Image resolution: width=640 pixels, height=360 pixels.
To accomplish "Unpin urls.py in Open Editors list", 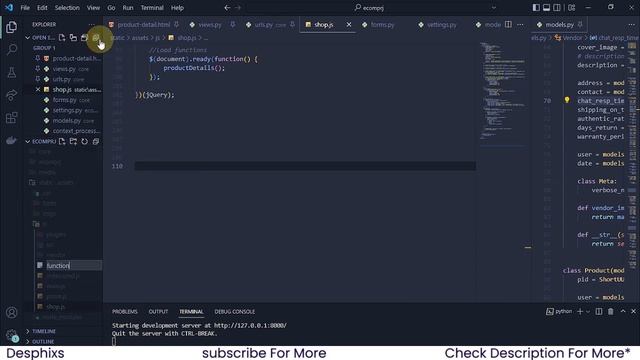I will (38, 79).
